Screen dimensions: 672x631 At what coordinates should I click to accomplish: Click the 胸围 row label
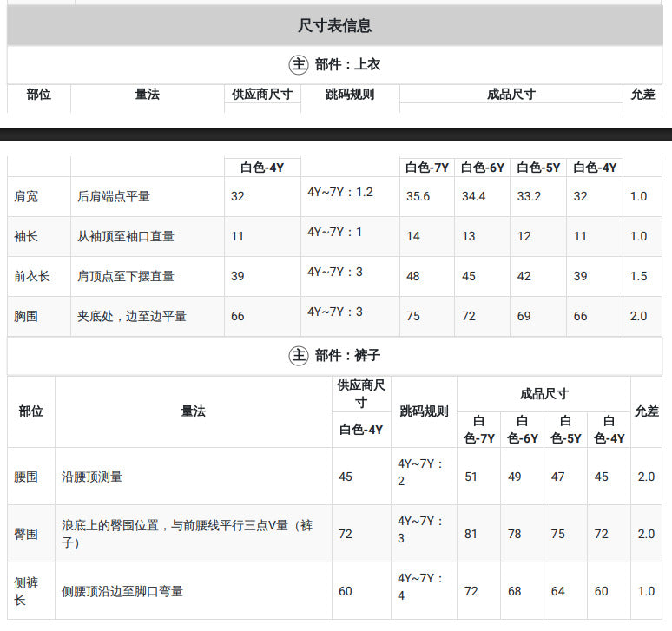point(26,316)
